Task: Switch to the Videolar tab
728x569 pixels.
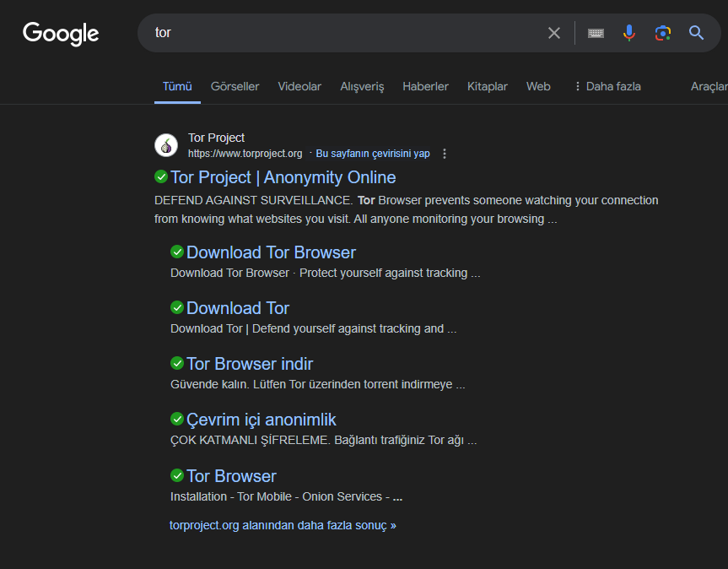Action: tap(299, 86)
